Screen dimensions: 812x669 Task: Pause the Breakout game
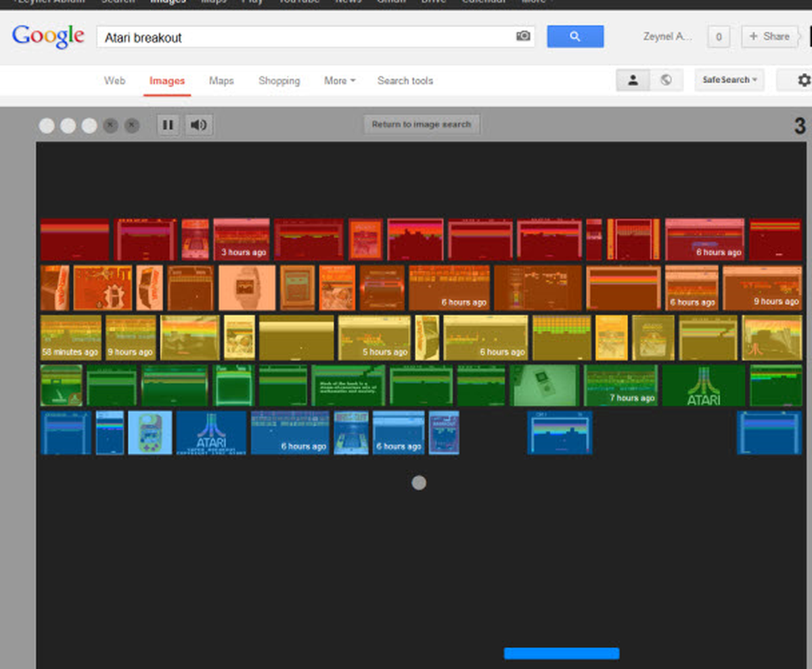pos(168,124)
